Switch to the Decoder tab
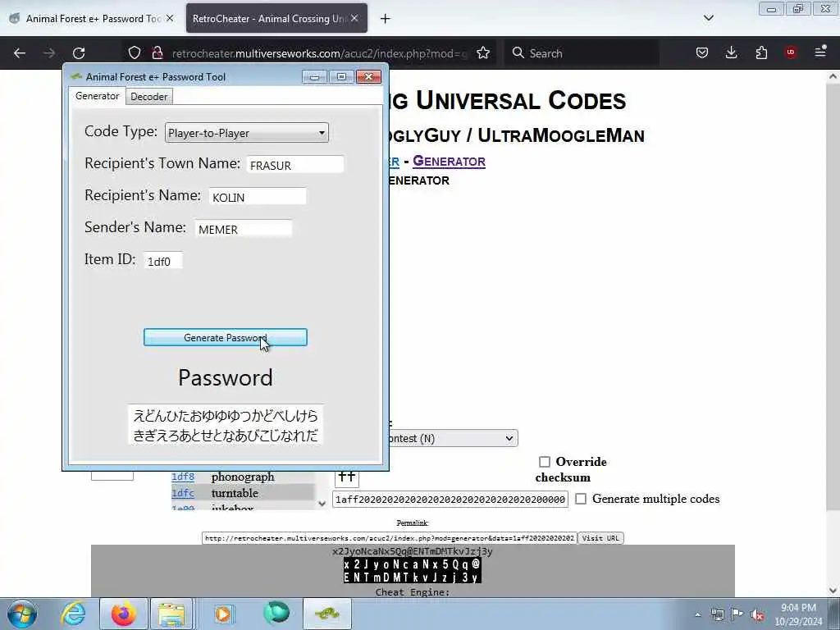The height and width of the screenshot is (630, 840). 149,97
